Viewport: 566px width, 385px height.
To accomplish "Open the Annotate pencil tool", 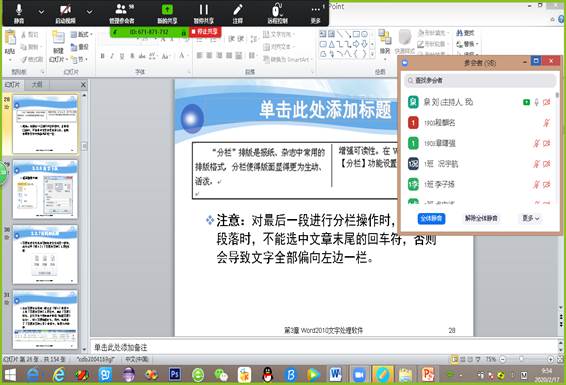I will click(x=238, y=13).
